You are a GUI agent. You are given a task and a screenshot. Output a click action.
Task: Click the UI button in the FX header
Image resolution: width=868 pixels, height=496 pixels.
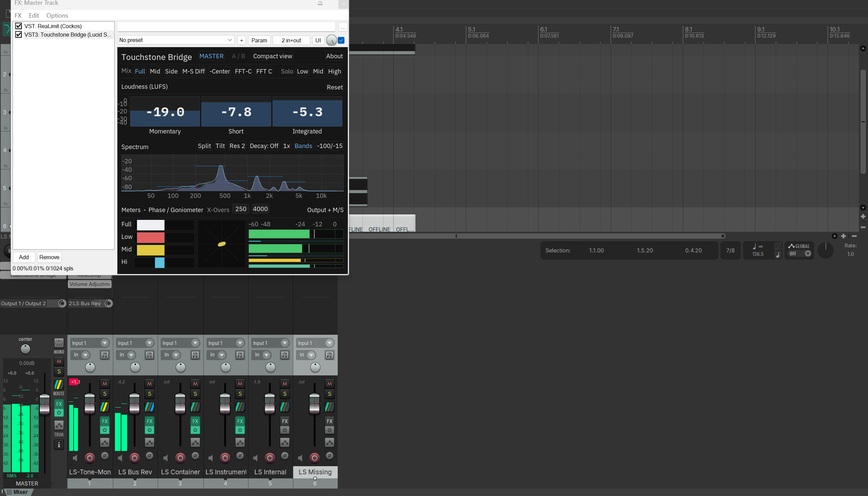(318, 41)
